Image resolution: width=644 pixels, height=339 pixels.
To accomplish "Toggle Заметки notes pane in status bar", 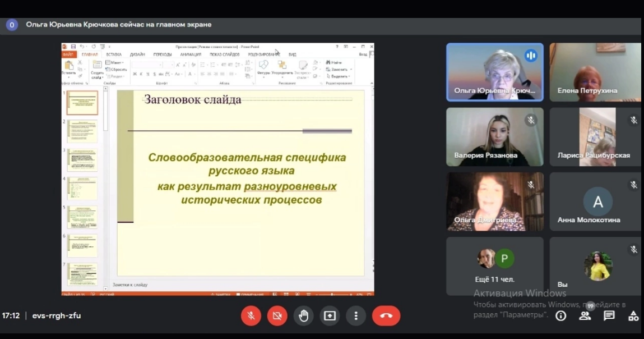I will coord(221,294).
